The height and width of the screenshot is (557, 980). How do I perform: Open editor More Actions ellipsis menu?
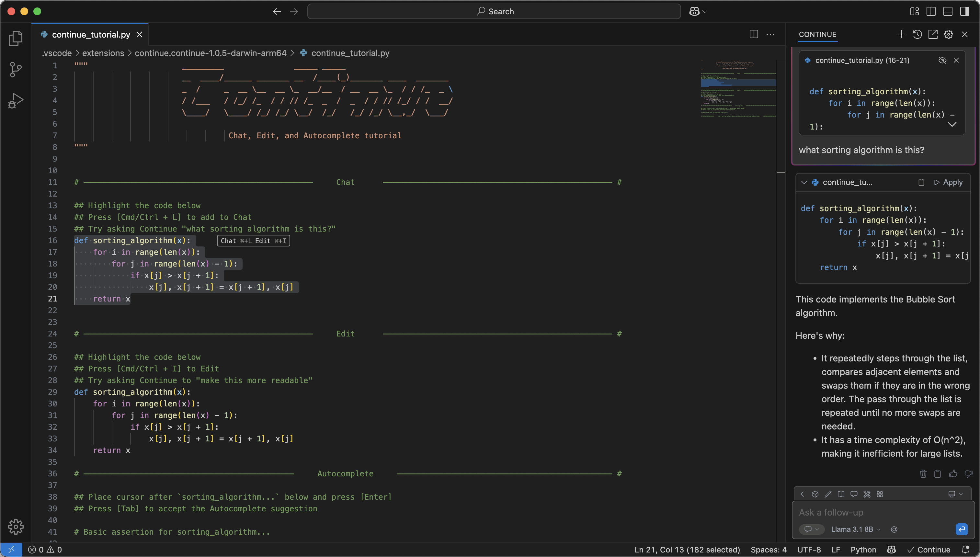[x=770, y=34]
